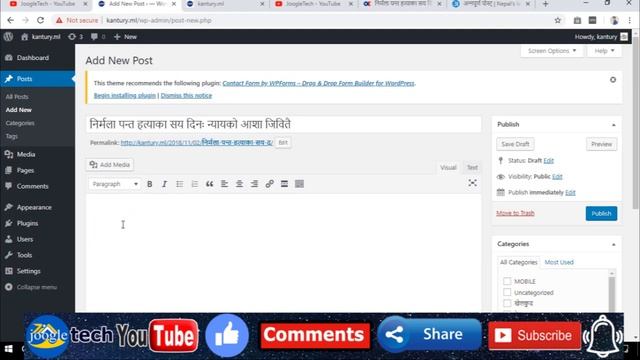Collapse the Categories box
Image resolution: width=640 pixels, height=360 pixels.
coord(613,244)
